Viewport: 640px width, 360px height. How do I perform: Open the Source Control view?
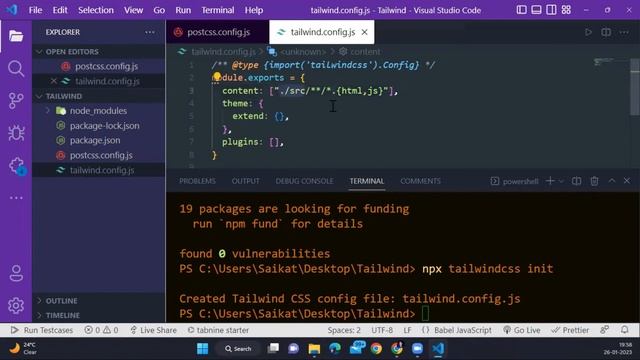point(16,100)
